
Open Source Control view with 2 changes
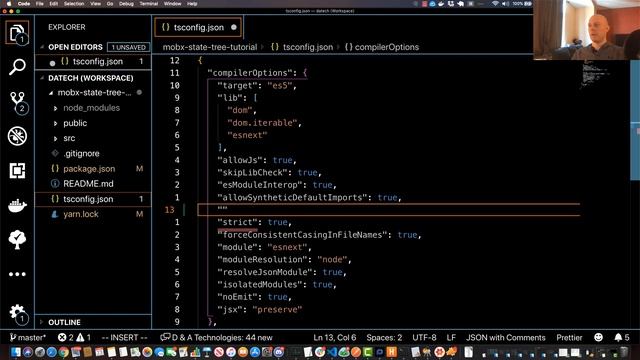[x=17, y=102]
